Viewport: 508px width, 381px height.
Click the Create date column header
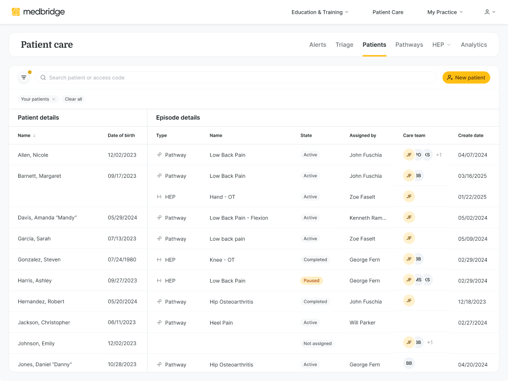[471, 135]
